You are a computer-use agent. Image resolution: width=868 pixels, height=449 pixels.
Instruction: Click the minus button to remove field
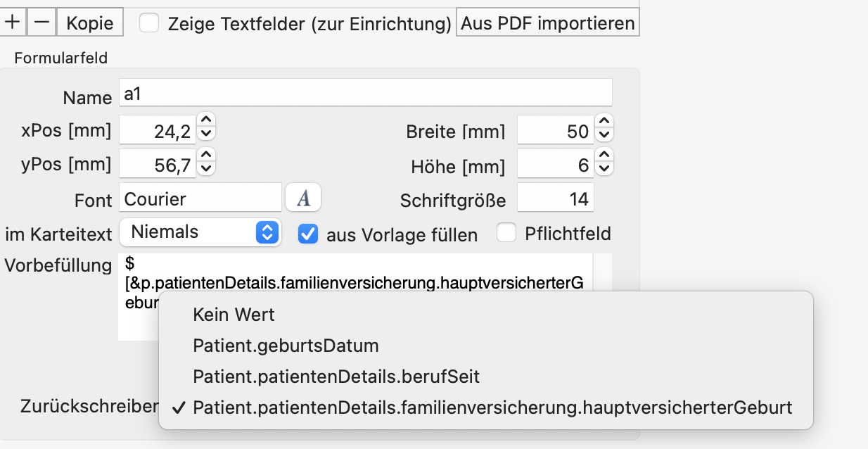(42, 23)
